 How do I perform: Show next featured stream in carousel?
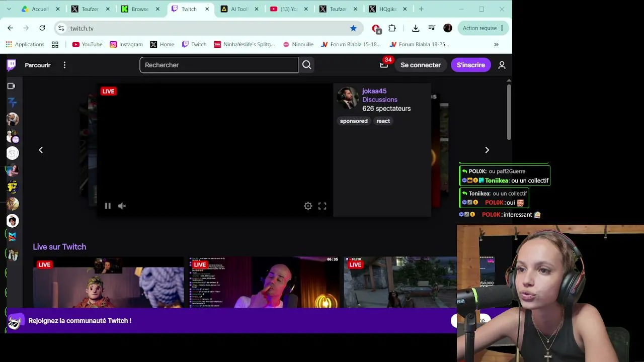[x=487, y=150]
